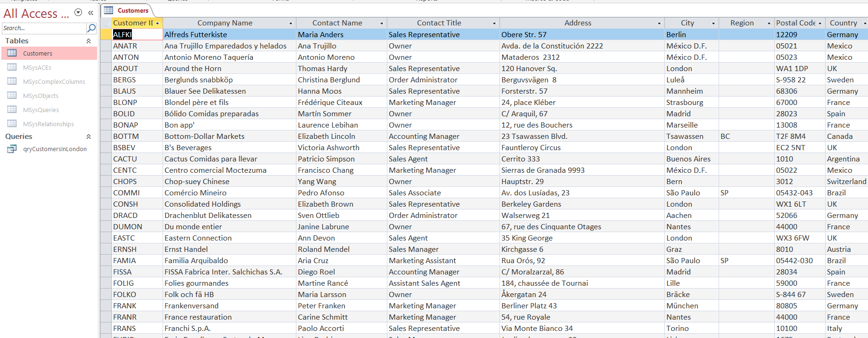Image resolution: width=868 pixels, height=338 pixels.
Task: Select the Customers table icon in navigation
Action: tap(12, 53)
